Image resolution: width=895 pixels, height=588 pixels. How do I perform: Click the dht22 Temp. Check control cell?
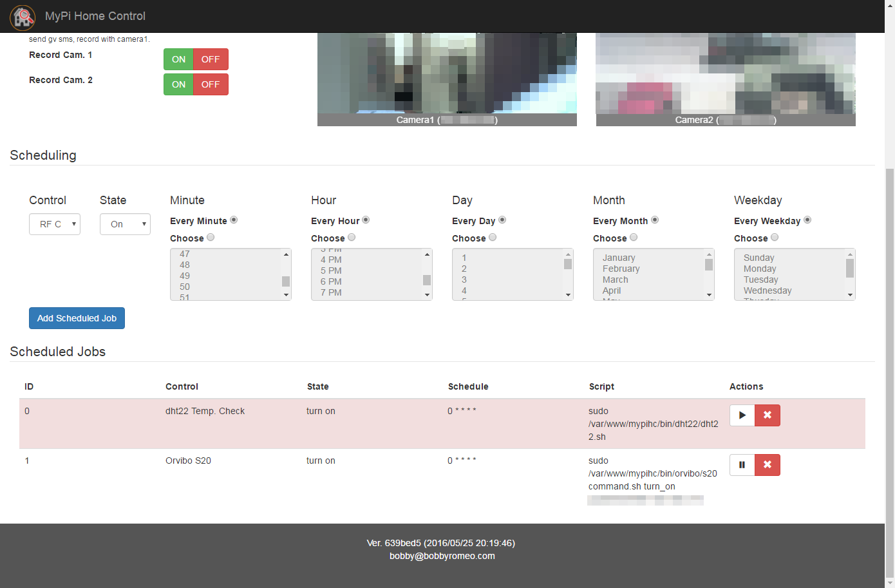205,411
